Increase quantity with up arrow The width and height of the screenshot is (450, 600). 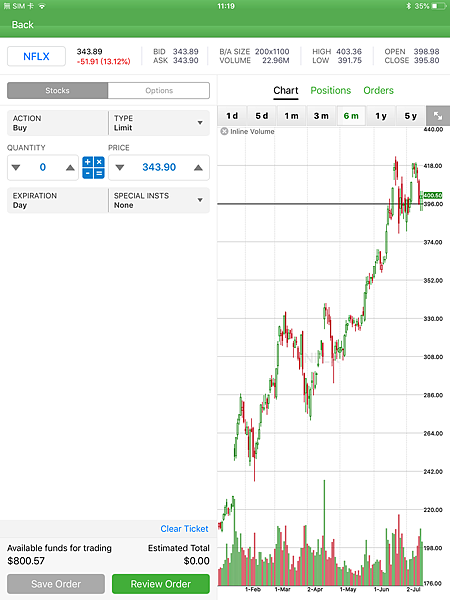[70, 168]
